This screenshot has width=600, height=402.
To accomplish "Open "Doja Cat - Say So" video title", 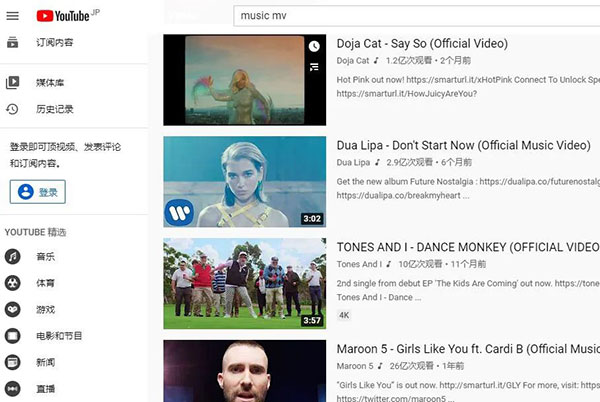I will [x=422, y=44].
